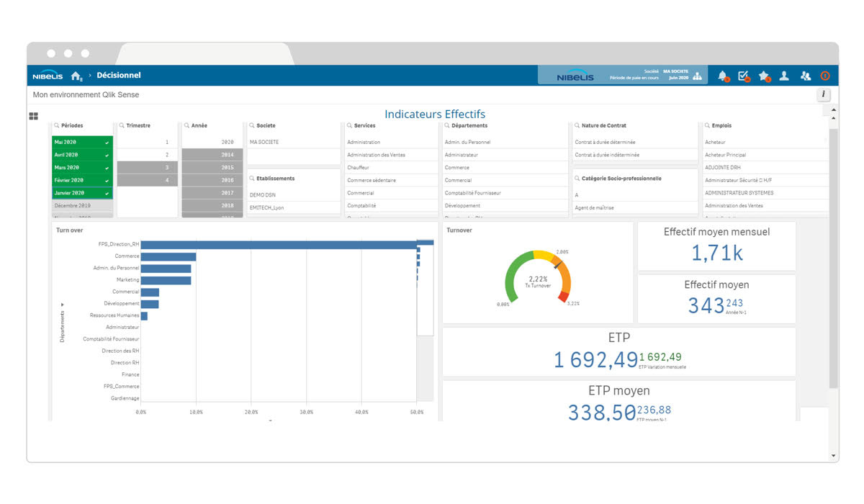The width and height of the screenshot is (864, 504).
Task: Click Mon environnement Qlik Sense title
Action: click(86, 94)
